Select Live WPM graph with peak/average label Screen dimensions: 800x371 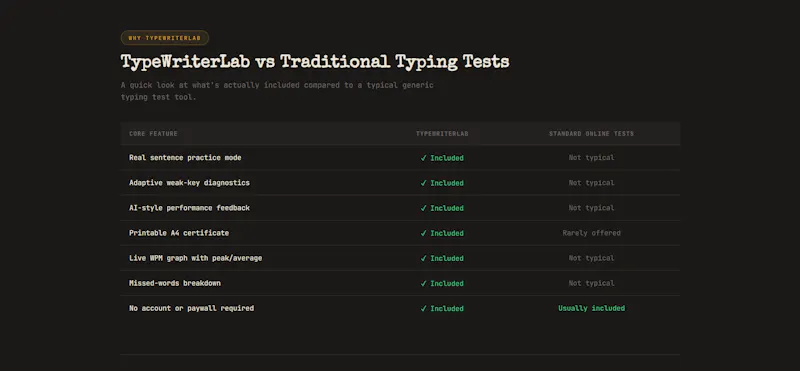195,258
